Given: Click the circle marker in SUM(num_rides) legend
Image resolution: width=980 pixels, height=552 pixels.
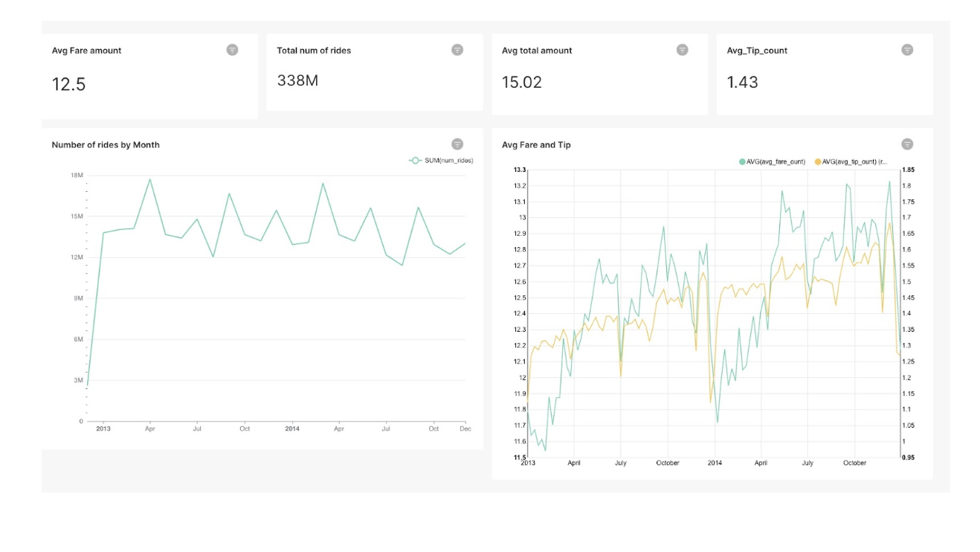Looking at the screenshot, I should (413, 159).
